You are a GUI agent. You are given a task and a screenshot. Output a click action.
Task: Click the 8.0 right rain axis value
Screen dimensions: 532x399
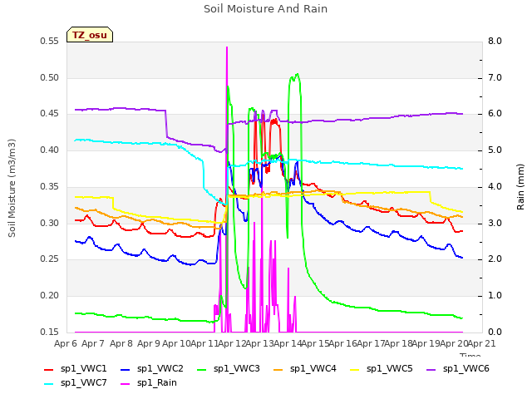pyautogui.click(x=495, y=41)
